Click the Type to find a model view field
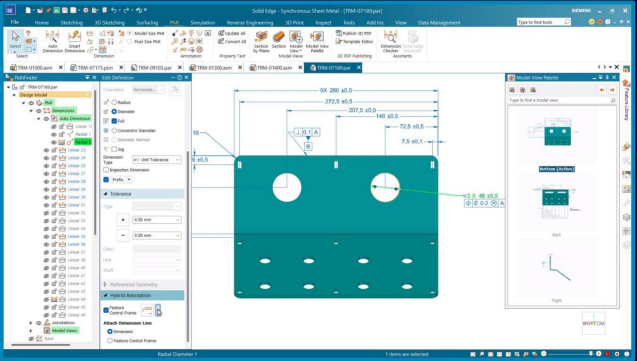Viewport: 637px width, 361px height. click(562, 100)
